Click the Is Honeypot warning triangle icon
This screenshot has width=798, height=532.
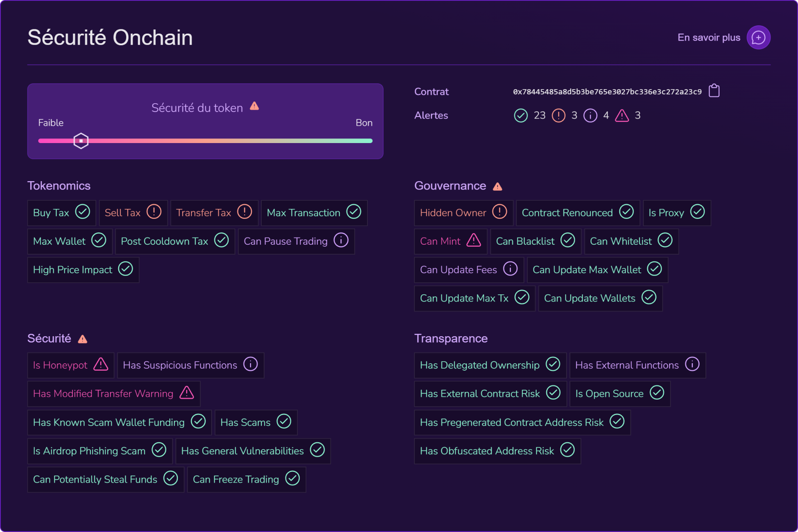tap(101, 364)
